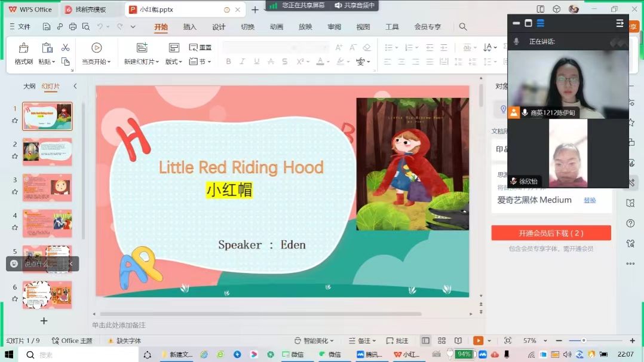644x362 pixels.
Task: Open the Section (节) dropdown
Action: coord(200,62)
